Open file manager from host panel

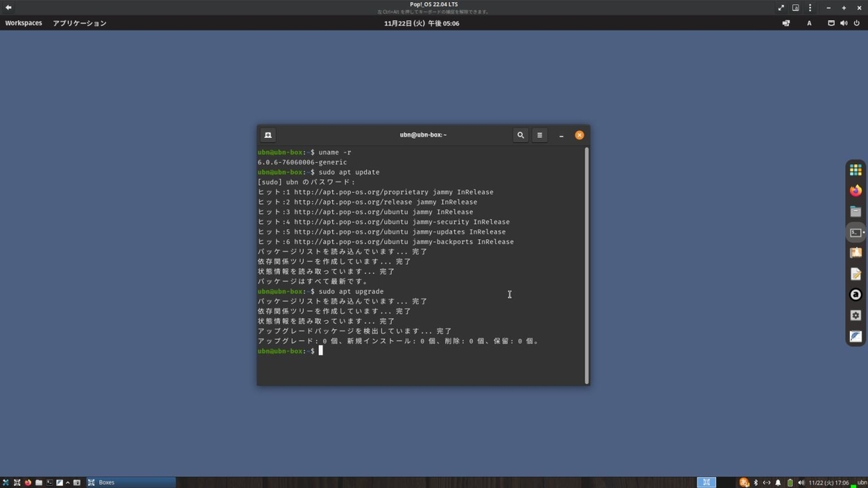tap(38, 482)
